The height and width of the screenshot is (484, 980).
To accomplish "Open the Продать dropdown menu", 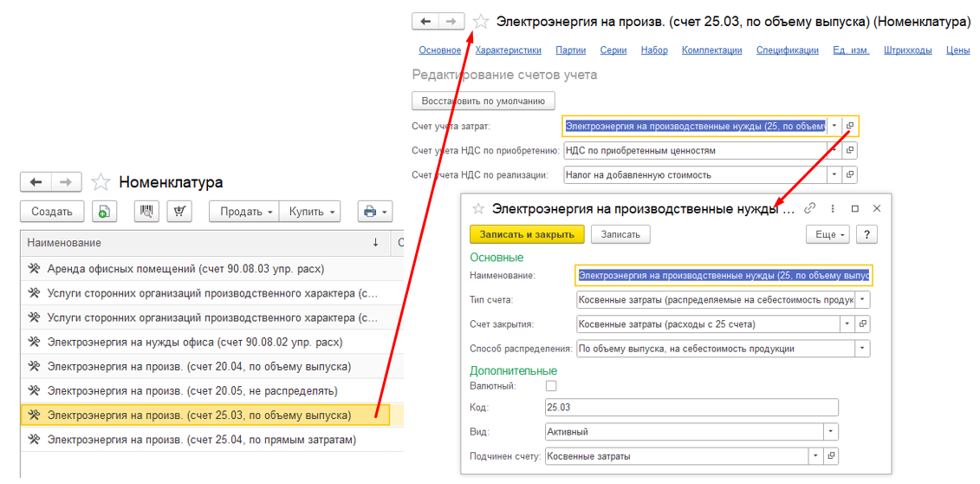I will 243,212.
